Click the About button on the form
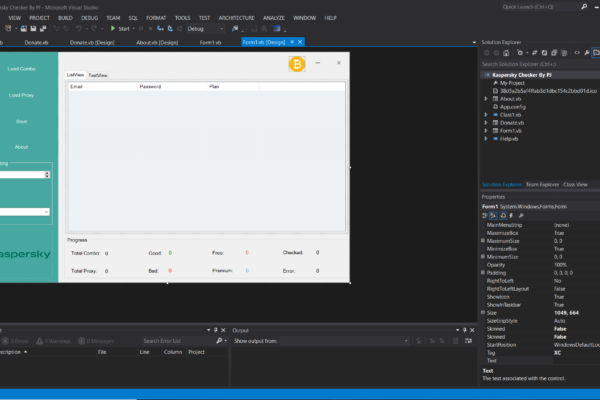Viewport: 600px width, 400px height. pyautogui.click(x=21, y=147)
